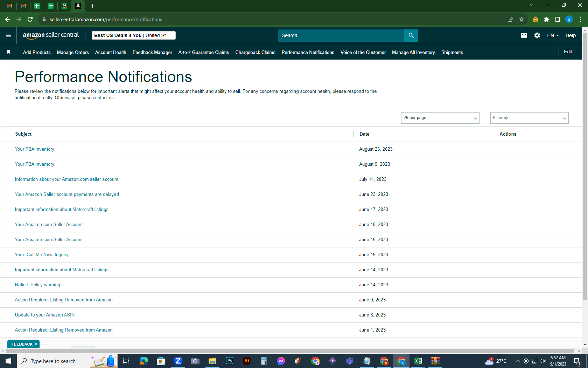Open Microsoft Edge from the taskbar
This screenshot has width=588, height=368.
144,361
